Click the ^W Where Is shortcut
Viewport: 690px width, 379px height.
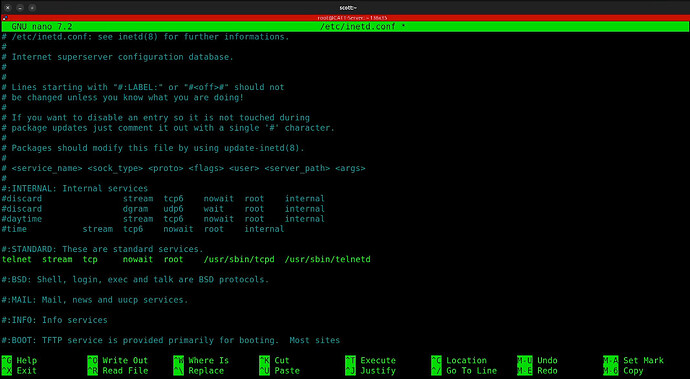click(201, 361)
